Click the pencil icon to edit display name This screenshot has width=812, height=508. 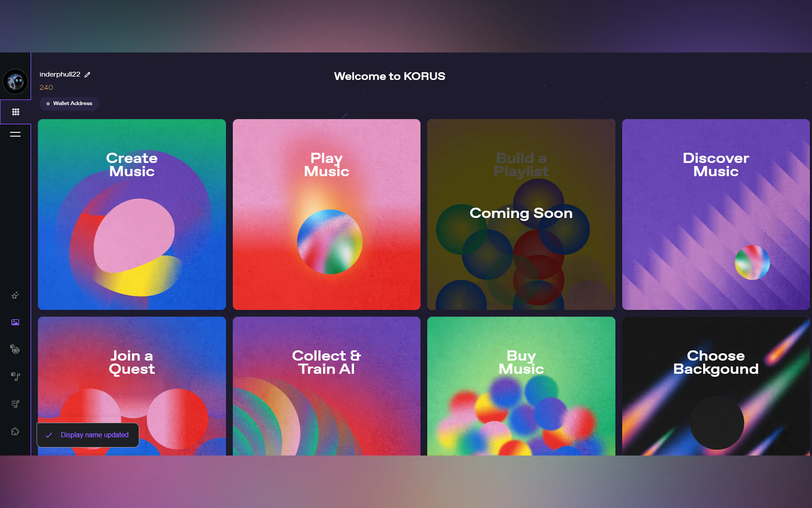[x=87, y=75]
